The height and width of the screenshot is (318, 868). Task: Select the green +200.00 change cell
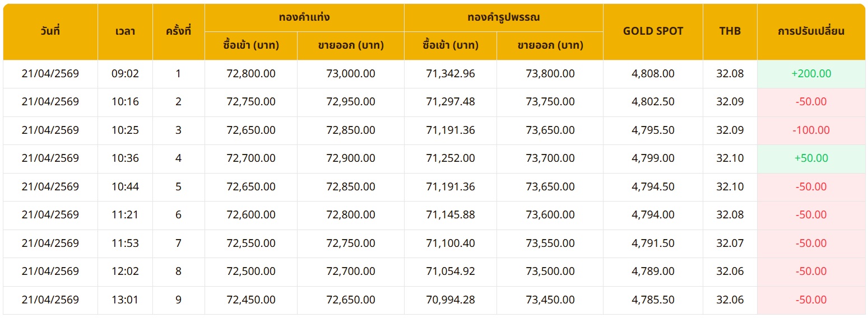(811, 73)
